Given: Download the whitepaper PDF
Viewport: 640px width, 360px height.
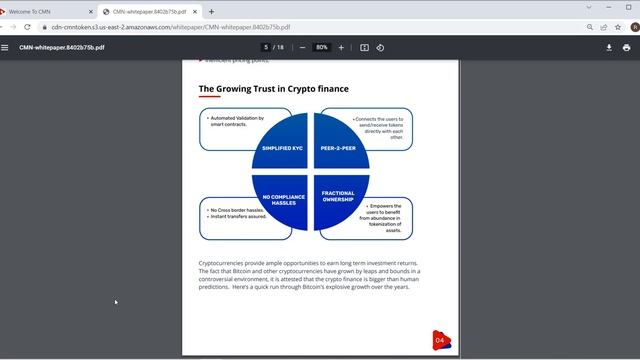Looking at the screenshot, I should 609,48.
